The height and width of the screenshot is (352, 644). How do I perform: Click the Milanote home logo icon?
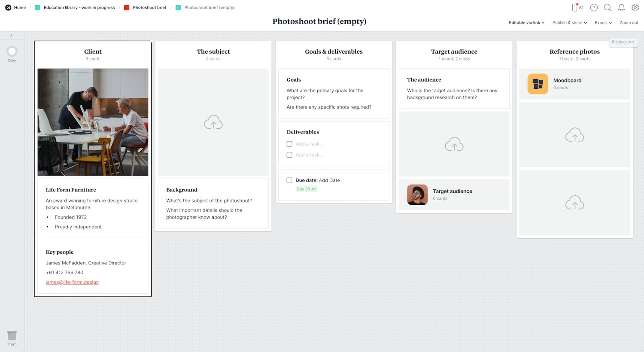click(x=8, y=7)
